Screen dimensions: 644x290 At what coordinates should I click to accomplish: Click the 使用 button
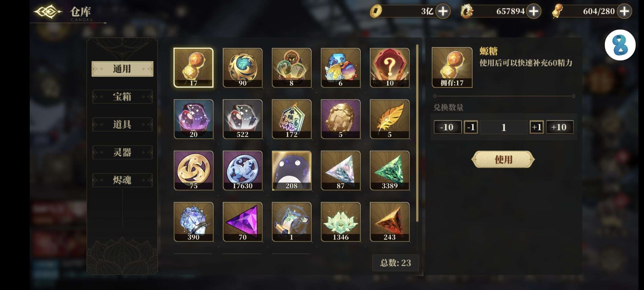click(503, 159)
